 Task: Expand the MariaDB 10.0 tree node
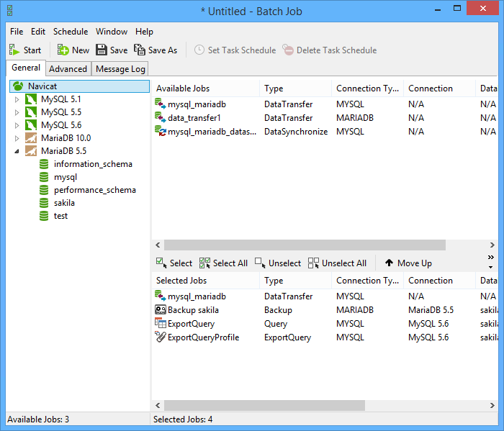[17, 138]
